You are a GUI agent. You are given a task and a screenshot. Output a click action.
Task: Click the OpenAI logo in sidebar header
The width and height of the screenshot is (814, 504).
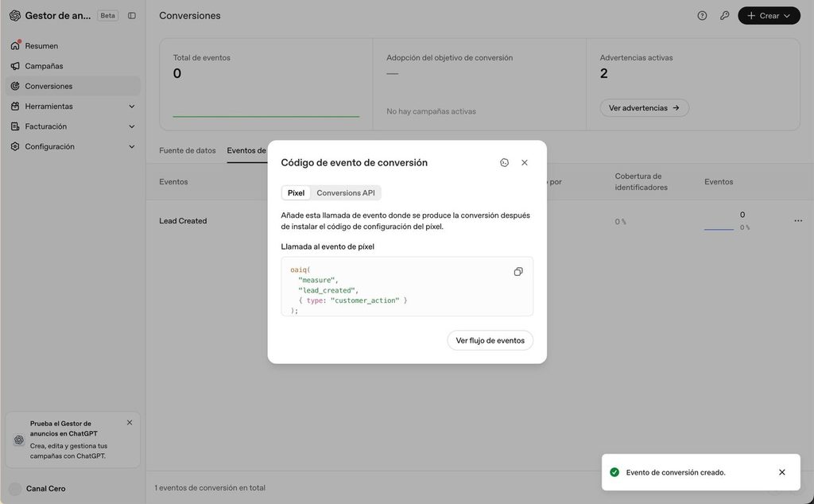(x=15, y=16)
